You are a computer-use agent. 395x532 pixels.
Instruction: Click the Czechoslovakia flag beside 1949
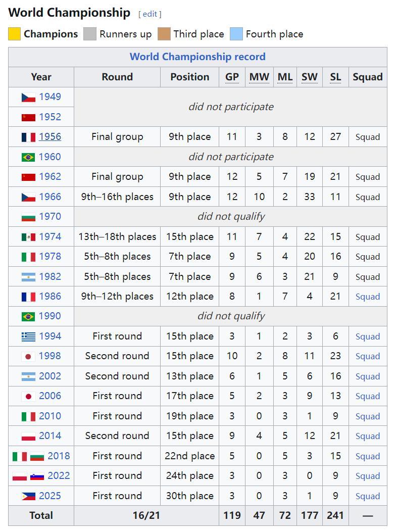pyautogui.click(x=28, y=97)
